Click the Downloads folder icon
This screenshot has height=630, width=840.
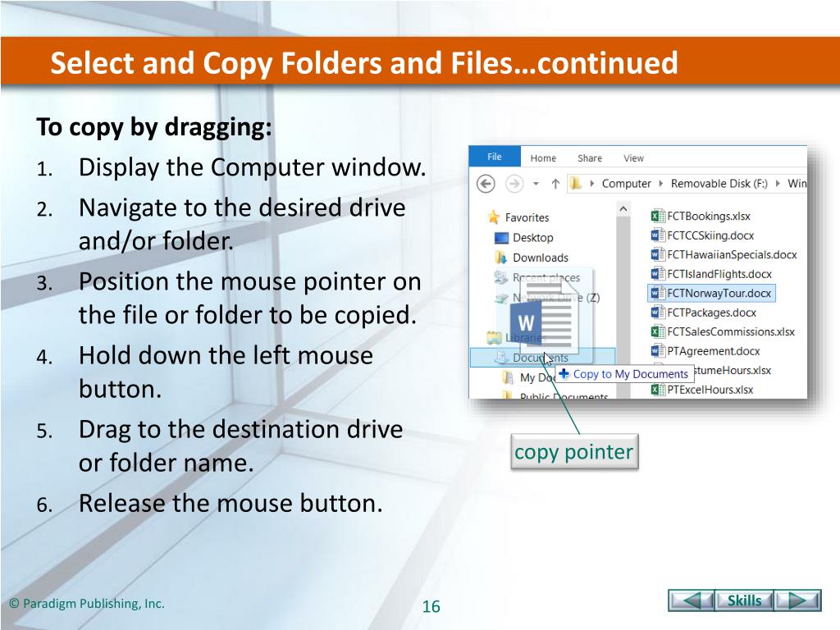coord(501,257)
